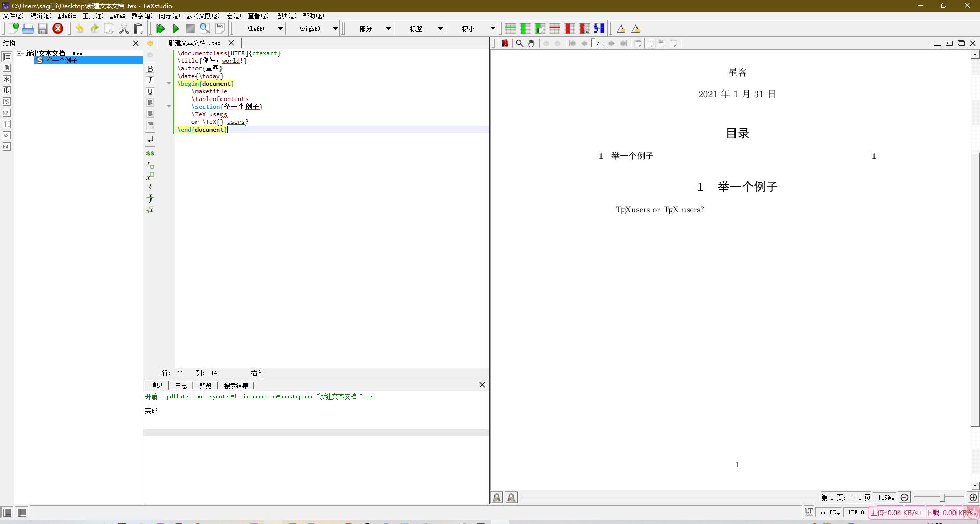Cut selection with scissors icon
Image resolution: width=980 pixels, height=524 pixels.
point(124,29)
